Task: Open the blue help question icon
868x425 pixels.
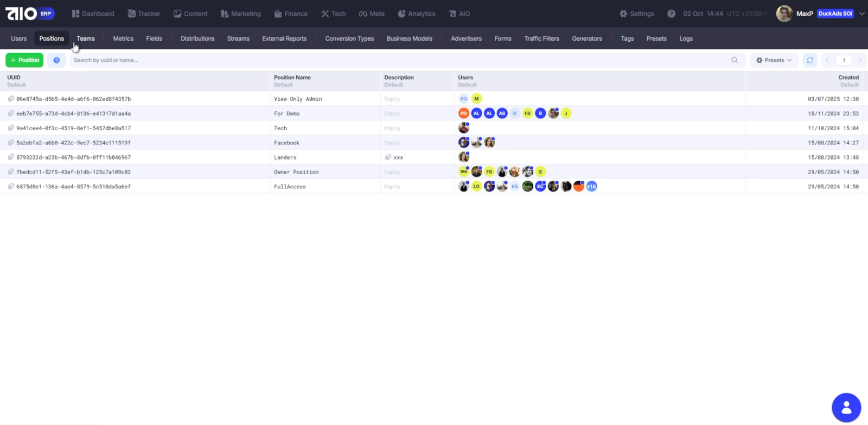Action: (x=56, y=60)
